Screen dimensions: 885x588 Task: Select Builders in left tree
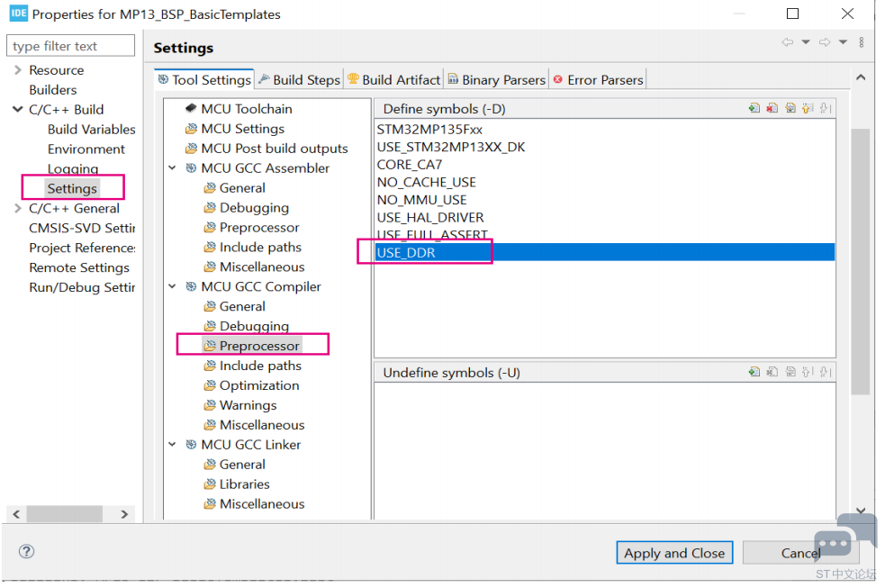53,90
